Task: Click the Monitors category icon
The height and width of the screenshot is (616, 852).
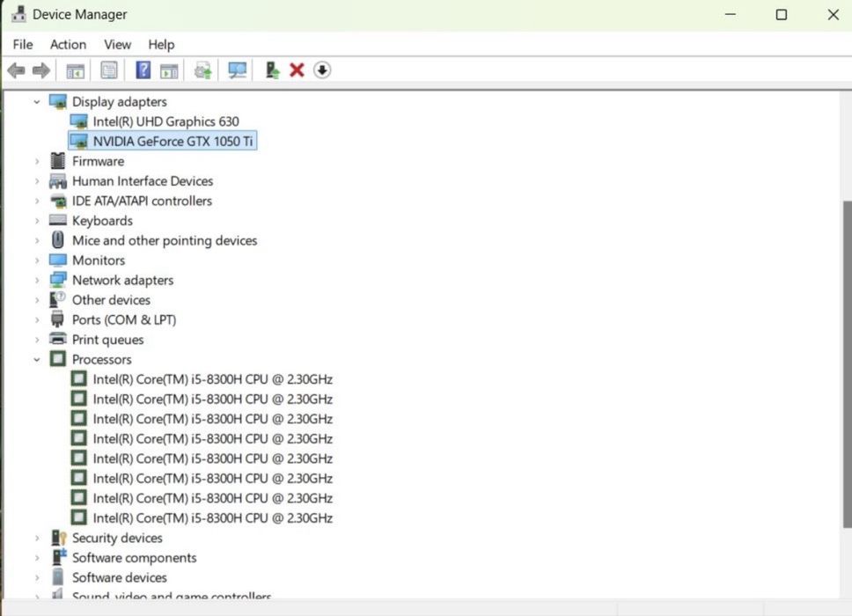Action: [x=57, y=260]
